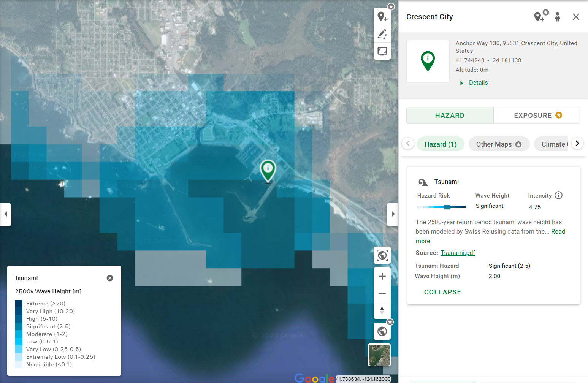Dismiss the Tsunami legend overlay
Screen dimensions: 588x383
pyautogui.click(x=110, y=278)
